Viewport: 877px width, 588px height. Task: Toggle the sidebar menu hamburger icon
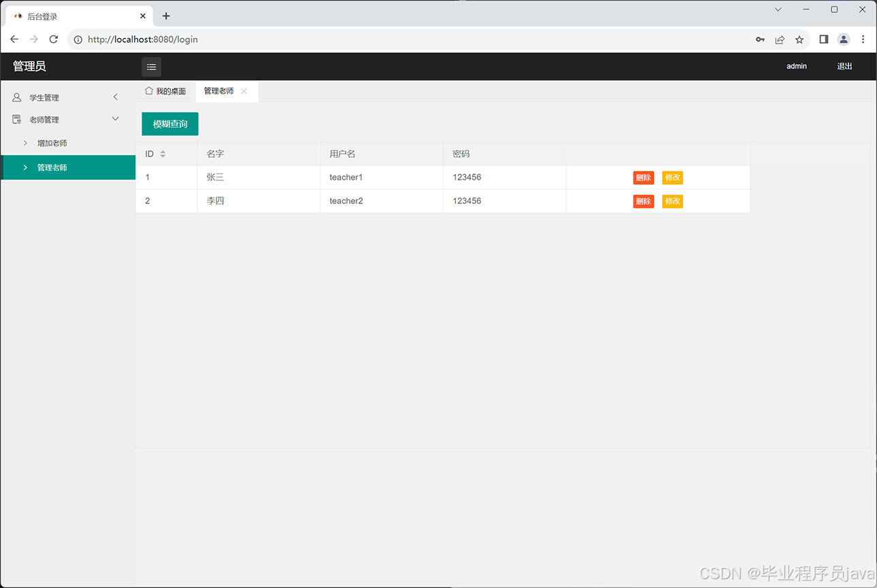[151, 67]
